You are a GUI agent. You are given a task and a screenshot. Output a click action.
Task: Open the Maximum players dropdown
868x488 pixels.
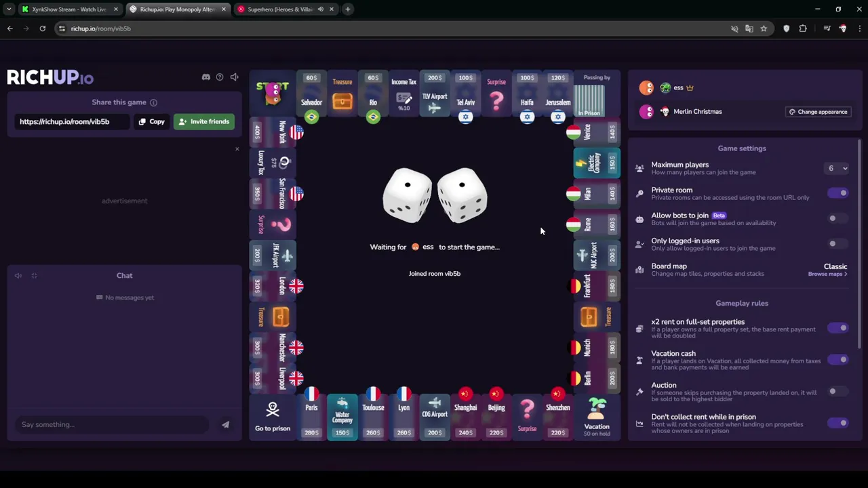click(837, 168)
